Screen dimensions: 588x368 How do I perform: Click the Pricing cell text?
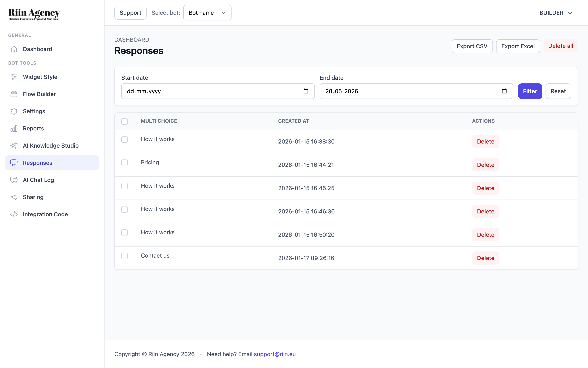(150, 162)
